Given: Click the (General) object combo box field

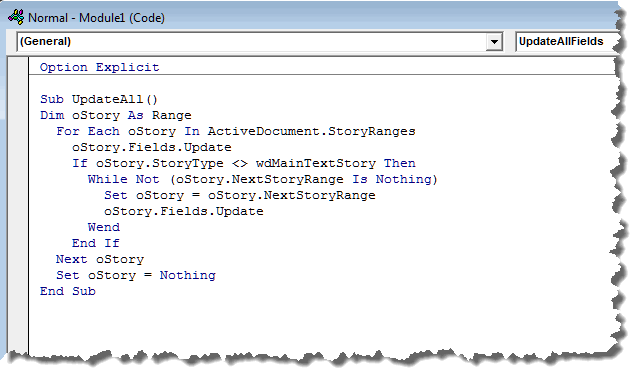Looking at the screenshot, I should pos(260,42).
